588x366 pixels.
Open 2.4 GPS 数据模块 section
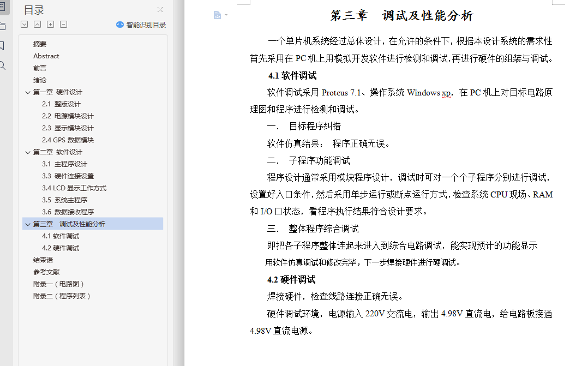click(68, 140)
